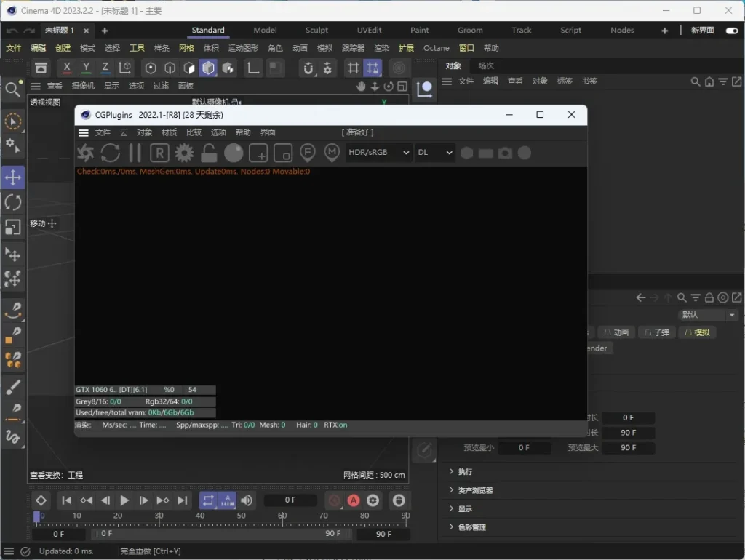
Task: Toggle the X axis lock
Action: tap(67, 68)
